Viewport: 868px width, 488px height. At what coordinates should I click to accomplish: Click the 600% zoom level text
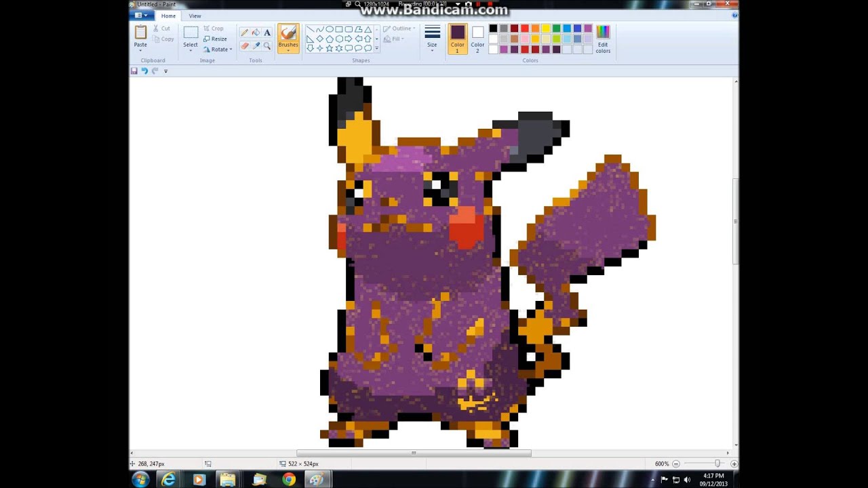point(662,464)
